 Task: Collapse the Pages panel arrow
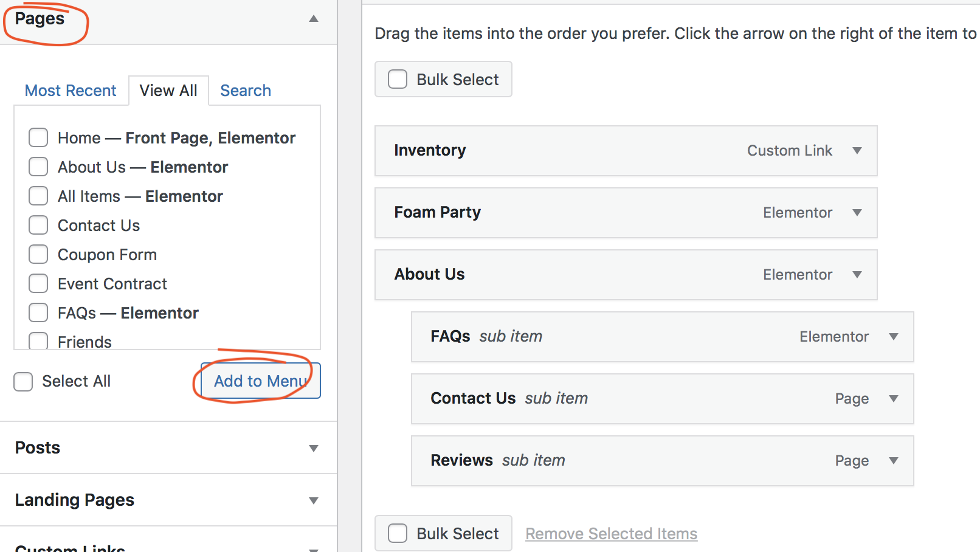coord(314,19)
